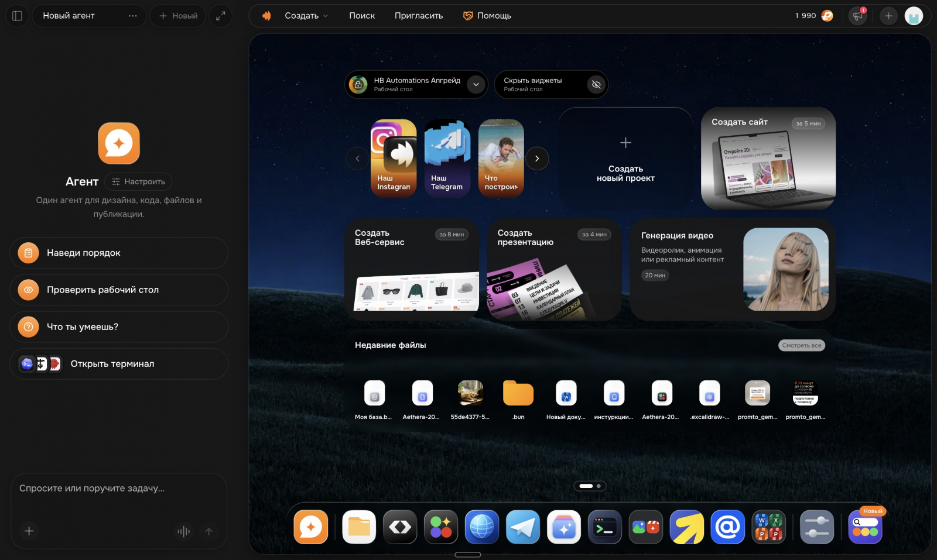Viewport: 937px width, 560px height.
Task: Choose the Что ты умеешь? suggestion
Action: [x=119, y=327]
